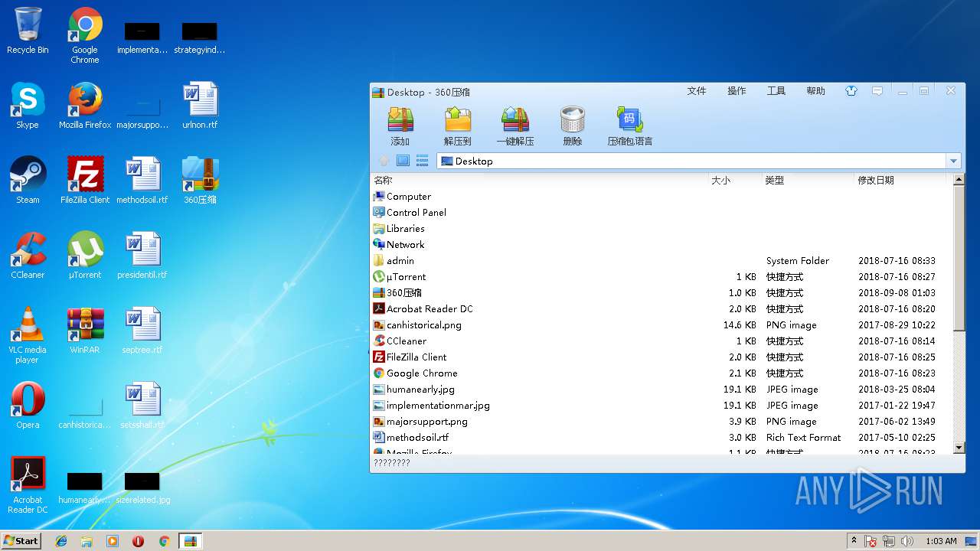Click the WinRAR desktop shortcut
980x551 pixels.
click(85, 331)
